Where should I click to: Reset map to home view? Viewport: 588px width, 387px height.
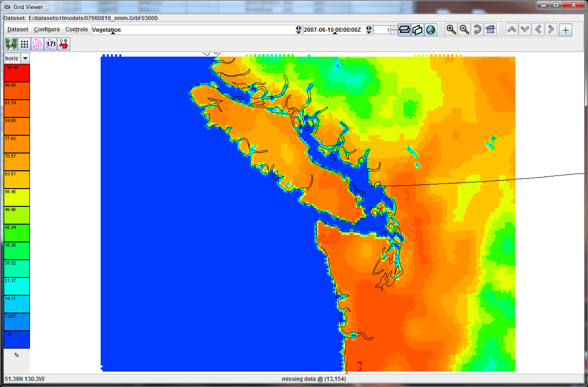point(490,29)
